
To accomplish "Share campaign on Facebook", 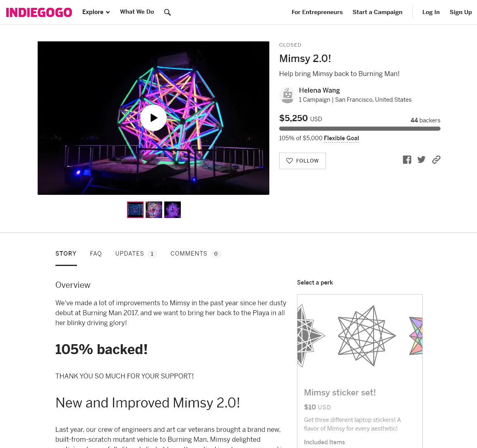I will click(x=407, y=160).
